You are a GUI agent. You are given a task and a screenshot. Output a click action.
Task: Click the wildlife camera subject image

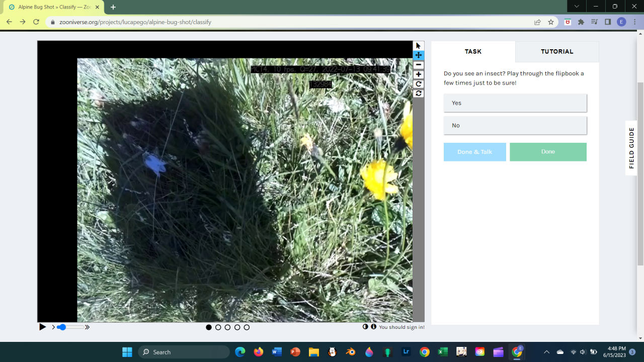(245, 190)
